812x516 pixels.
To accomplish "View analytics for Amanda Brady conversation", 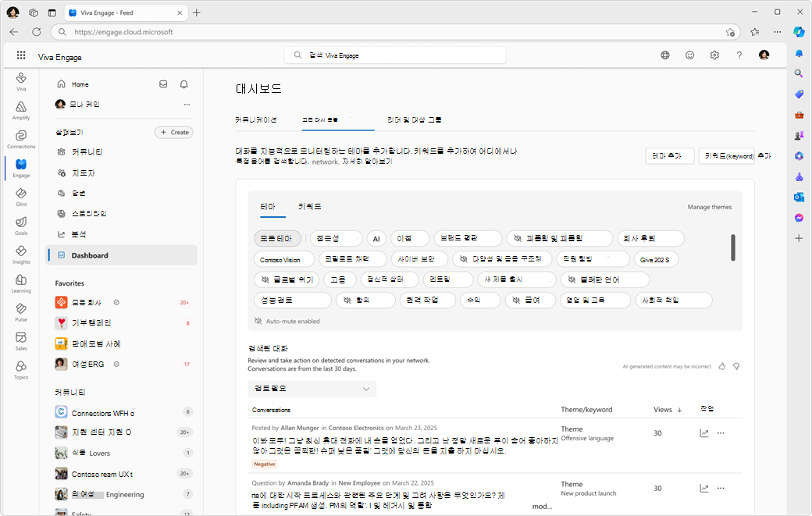I will pos(703,488).
